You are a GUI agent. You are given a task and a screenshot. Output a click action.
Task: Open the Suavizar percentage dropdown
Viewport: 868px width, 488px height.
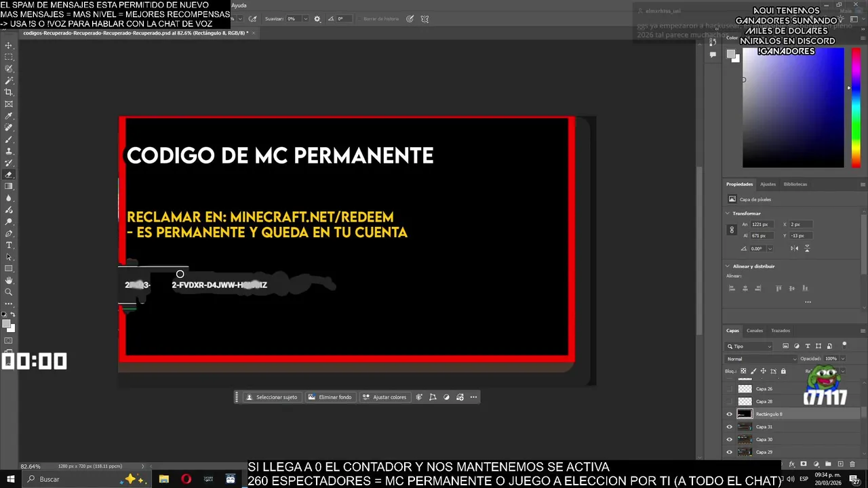(x=305, y=19)
